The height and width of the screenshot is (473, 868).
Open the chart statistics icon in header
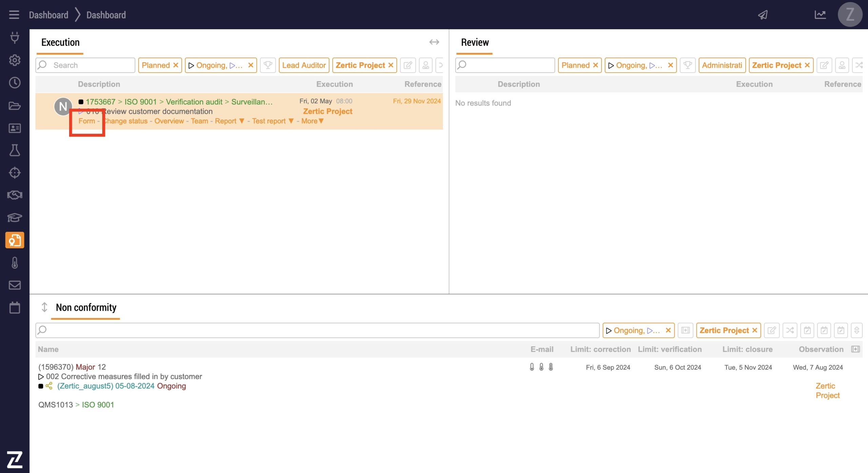[x=820, y=15]
